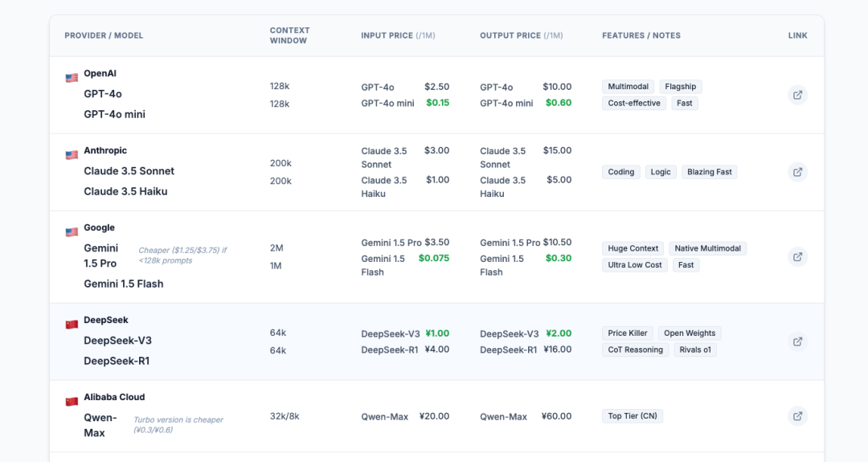The height and width of the screenshot is (462, 868).
Task: Select the Ultra Low Cost tag
Action: tap(634, 265)
